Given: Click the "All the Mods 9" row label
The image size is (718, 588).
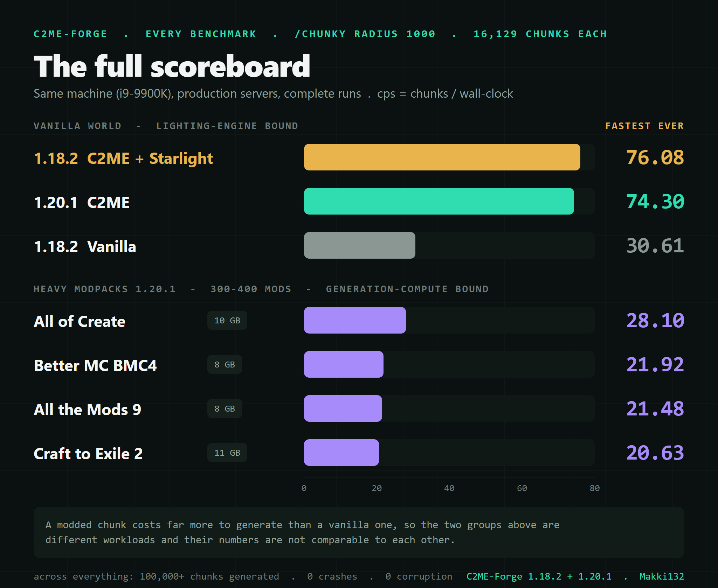Looking at the screenshot, I should 88,409.
